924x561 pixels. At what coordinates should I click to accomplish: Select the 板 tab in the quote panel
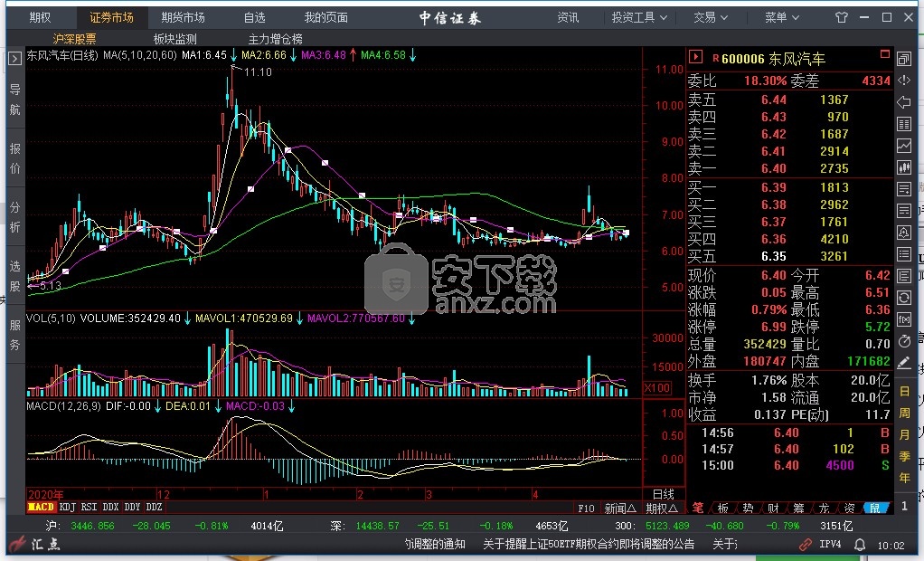pyautogui.click(x=723, y=508)
